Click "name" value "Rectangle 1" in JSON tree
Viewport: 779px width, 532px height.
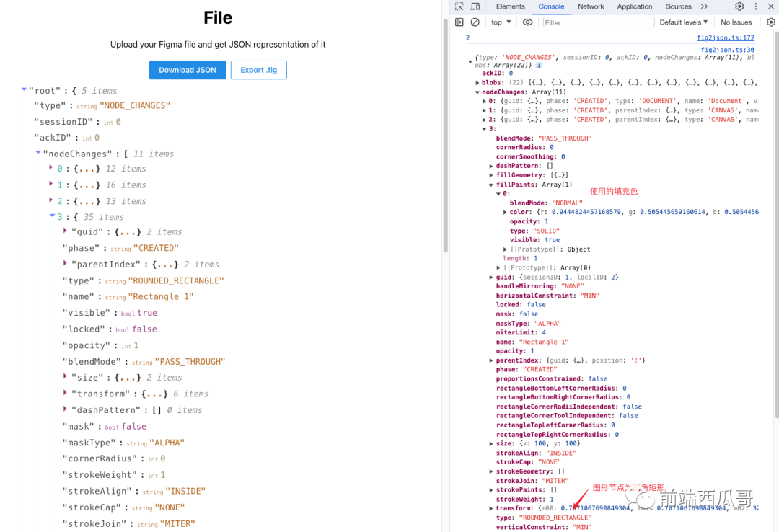(x=160, y=296)
